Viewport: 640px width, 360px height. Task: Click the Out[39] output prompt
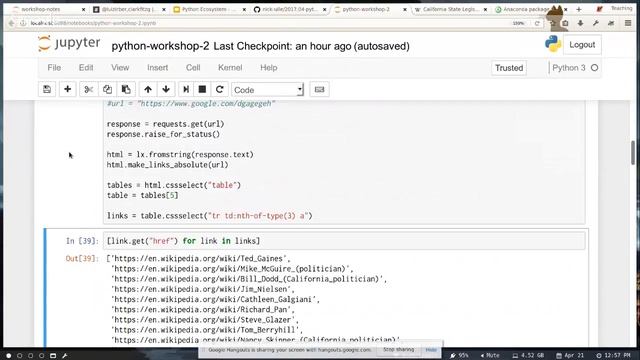tap(82, 258)
